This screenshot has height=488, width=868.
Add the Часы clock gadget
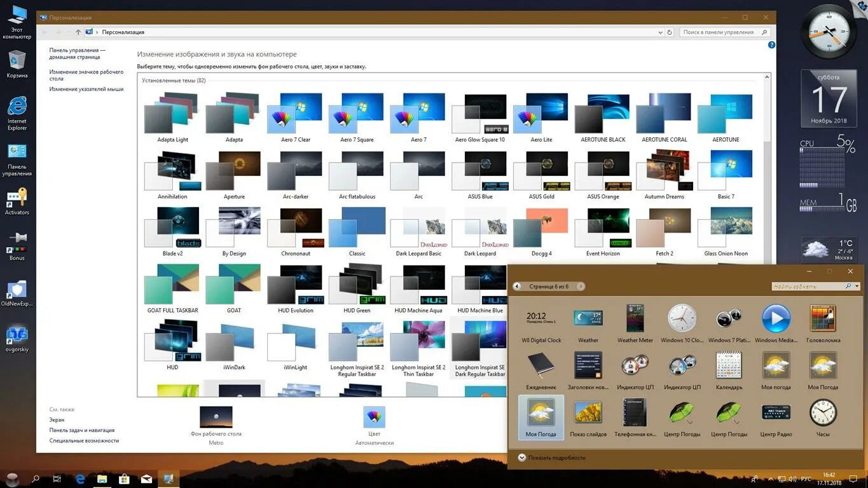coord(823,418)
